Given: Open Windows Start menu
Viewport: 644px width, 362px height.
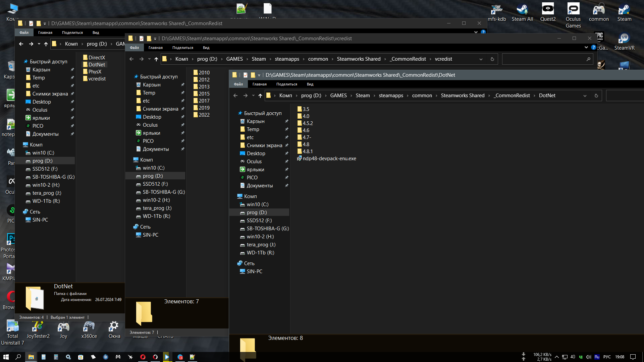Looking at the screenshot, I should click(6, 357).
